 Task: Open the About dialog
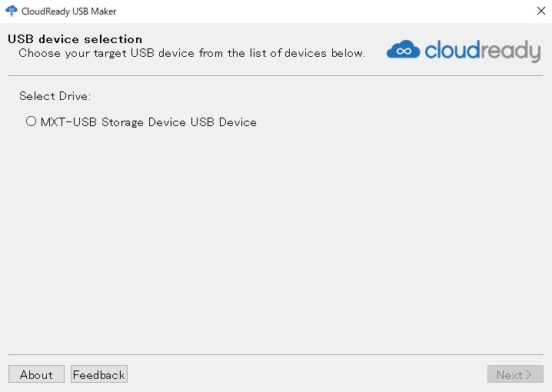pos(36,374)
